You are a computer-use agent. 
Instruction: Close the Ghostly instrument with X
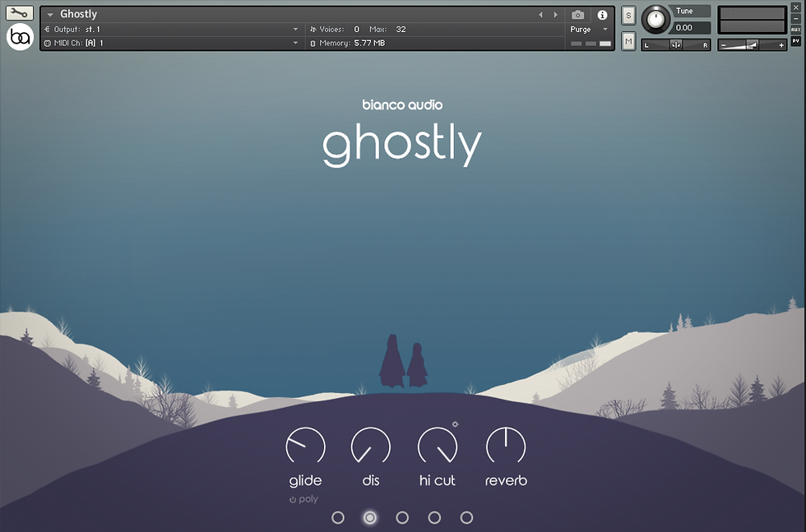pyautogui.click(x=796, y=7)
